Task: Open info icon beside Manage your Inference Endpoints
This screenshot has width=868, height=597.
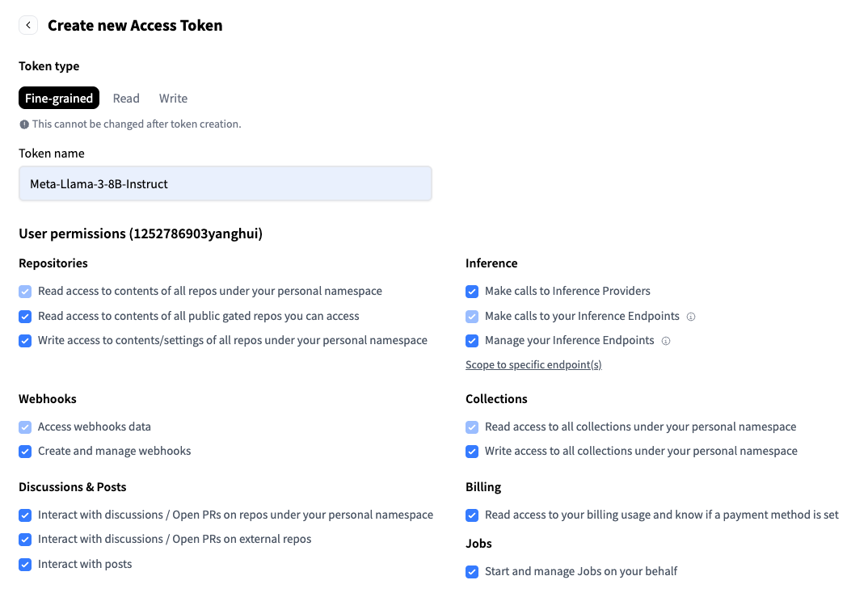Action: tap(666, 341)
